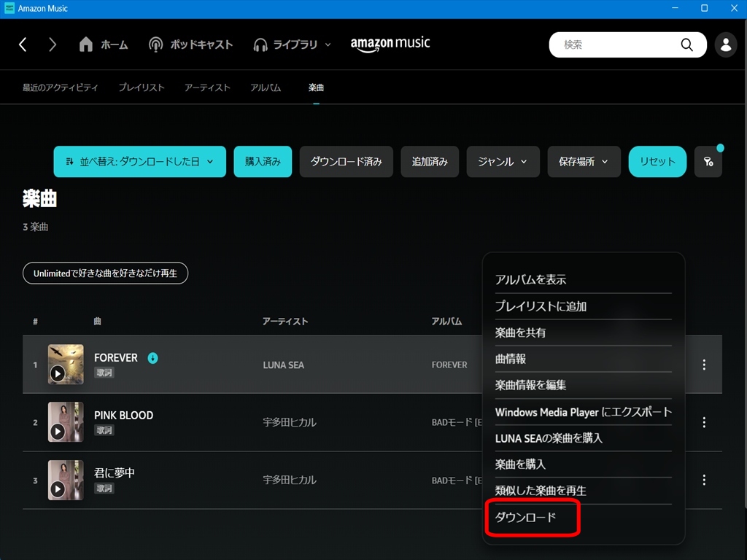Toggle the 購入済み filter
Screen dimensions: 747x560
[x=263, y=161]
